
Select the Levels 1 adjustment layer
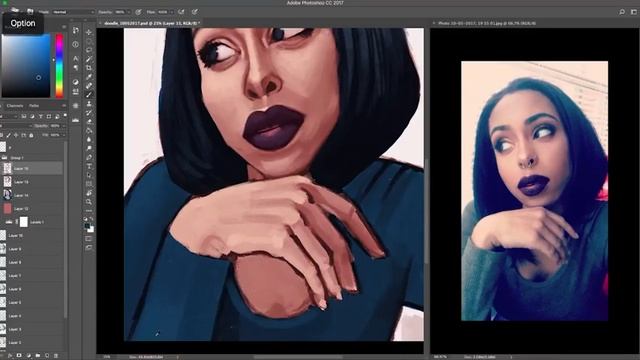pos(31,222)
